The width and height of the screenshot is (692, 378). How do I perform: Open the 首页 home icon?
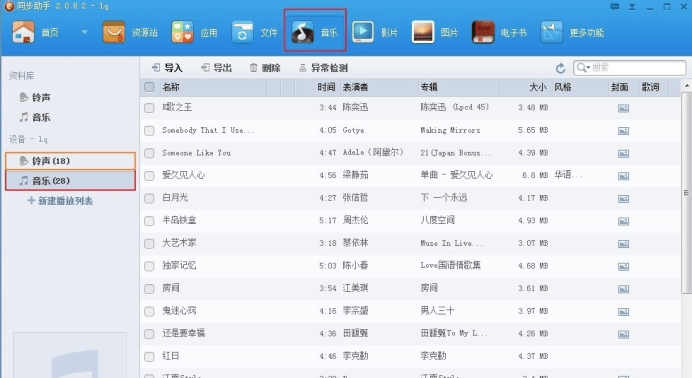(23, 32)
